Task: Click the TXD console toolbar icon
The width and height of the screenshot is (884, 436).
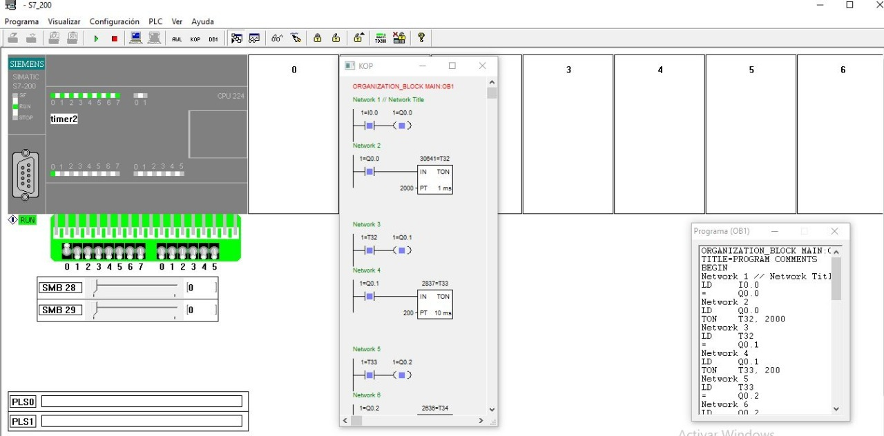Action: click(381, 38)
